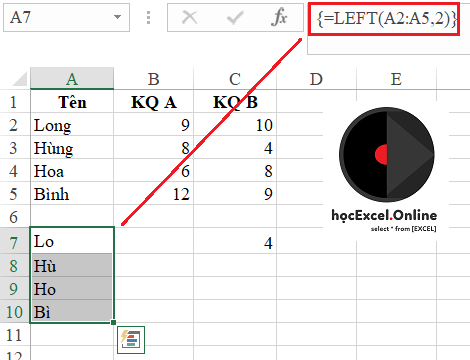Click the 'KQ A' header cell
The image size is (470, 360).
(154, 101)
